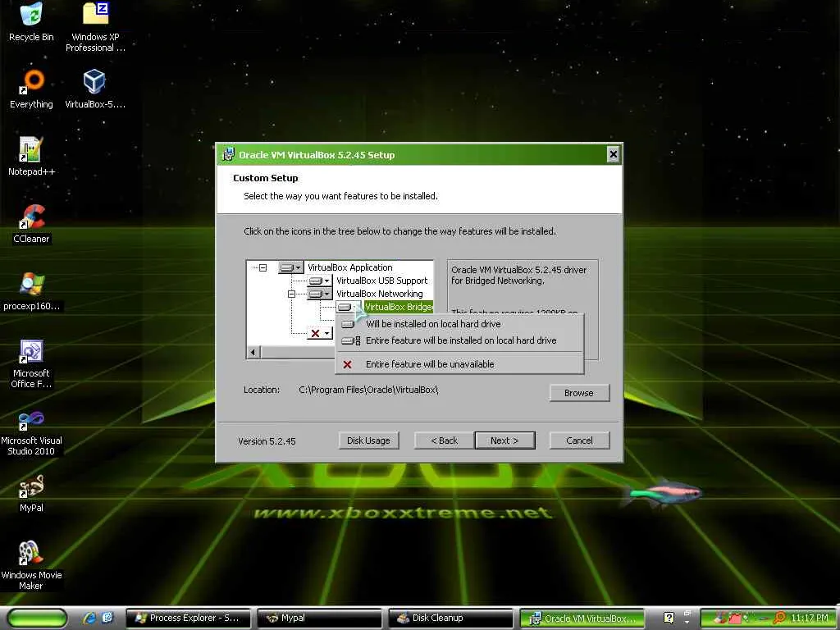Viewport: 840px width, 630px height.
Task: Switch to Mypal taskbar button
Action: point(319,619)
